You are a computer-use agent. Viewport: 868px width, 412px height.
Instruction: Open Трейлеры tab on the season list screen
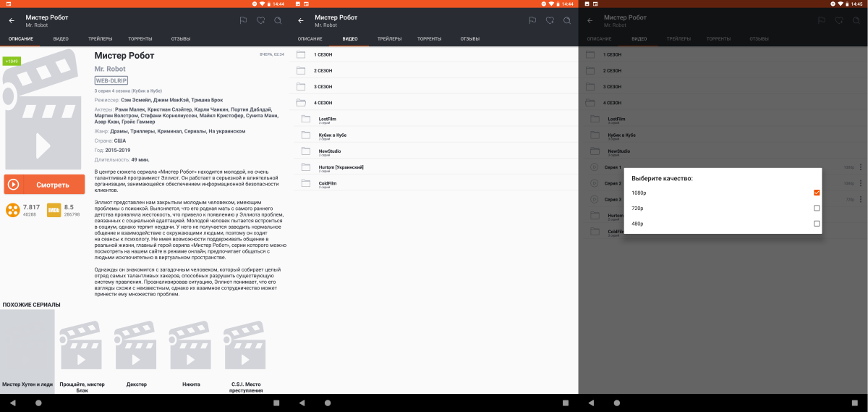click(389, 38)
